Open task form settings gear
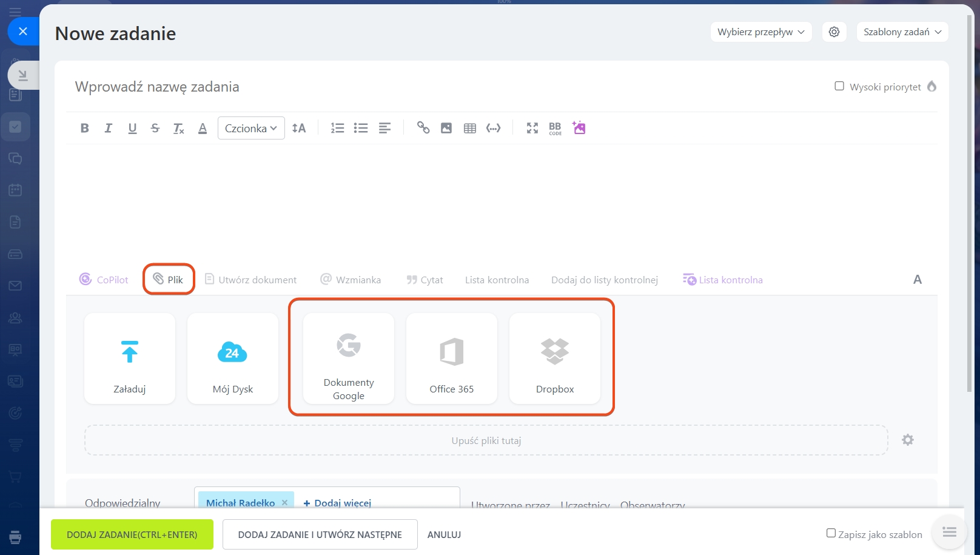980x555 pixels. coord(834,32)
